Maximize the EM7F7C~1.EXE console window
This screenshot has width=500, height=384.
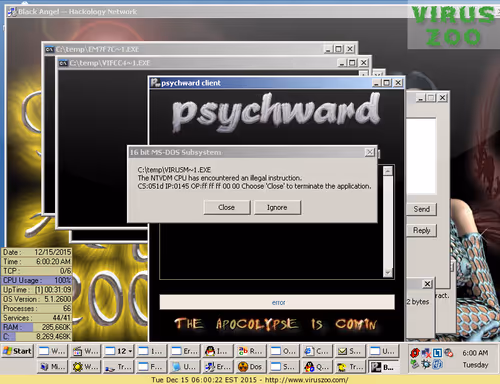point(339,49)
